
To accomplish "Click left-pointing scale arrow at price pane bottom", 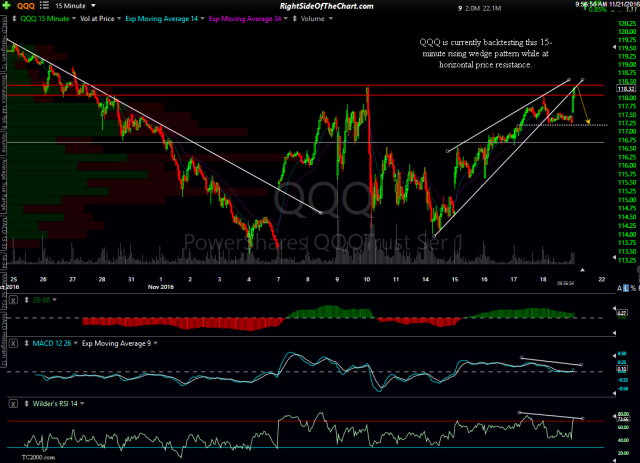I will [x=615, y=257].
